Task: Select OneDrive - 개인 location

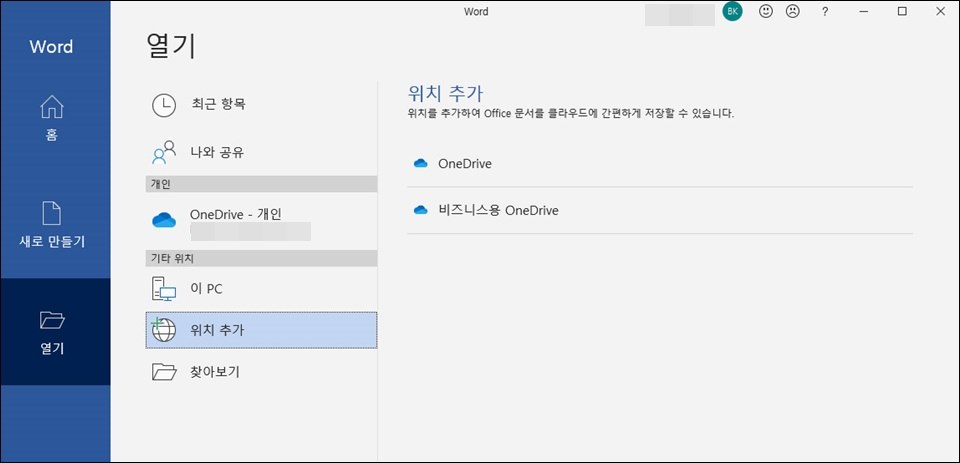Action: tap(261, 221)
